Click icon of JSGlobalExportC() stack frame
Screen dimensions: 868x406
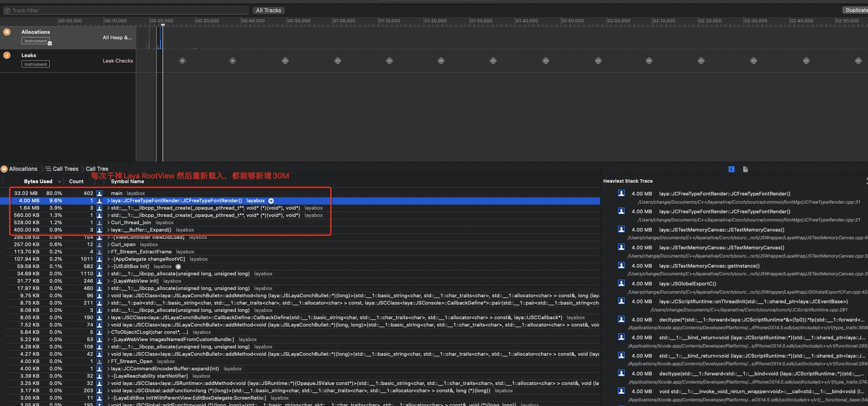(621, 283)
